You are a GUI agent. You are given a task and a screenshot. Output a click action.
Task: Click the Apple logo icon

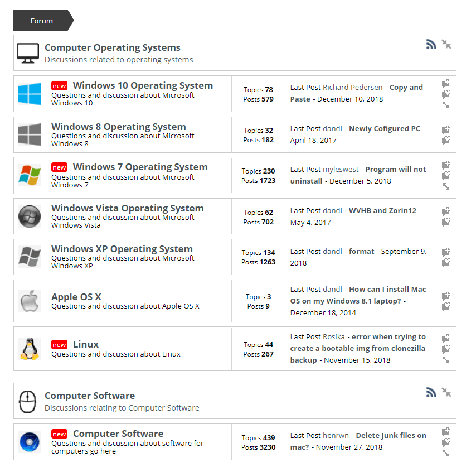30,301
